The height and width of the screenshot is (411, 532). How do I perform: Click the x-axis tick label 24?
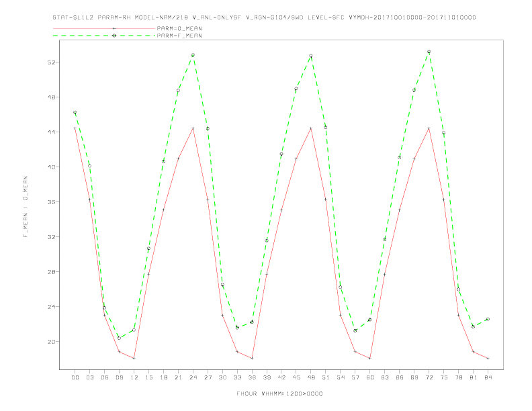tap(193, 377)
